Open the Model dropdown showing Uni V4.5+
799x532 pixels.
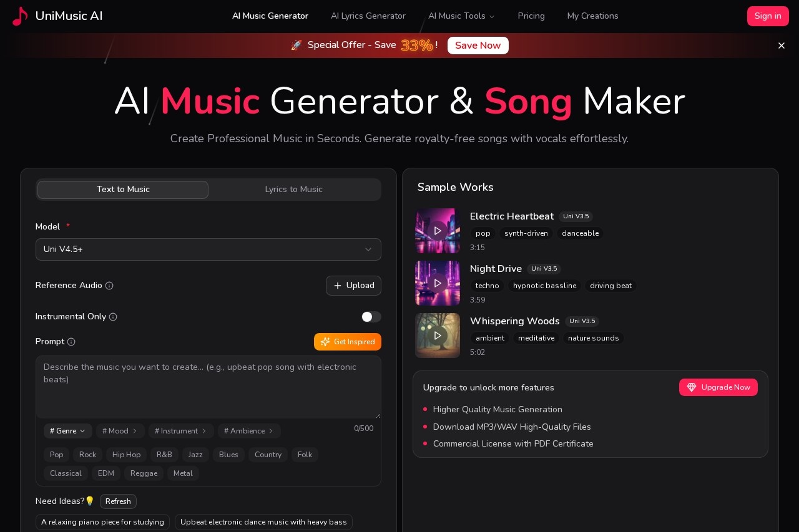pos(208,249)
